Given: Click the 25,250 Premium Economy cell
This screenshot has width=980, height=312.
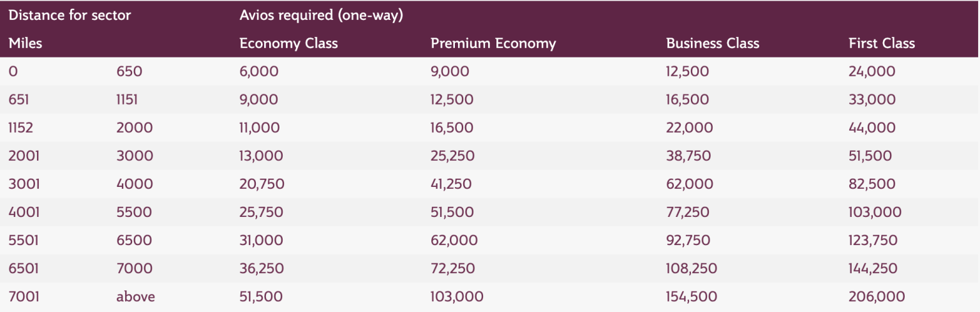Looking at the screenshot, I should click(452, 156).
